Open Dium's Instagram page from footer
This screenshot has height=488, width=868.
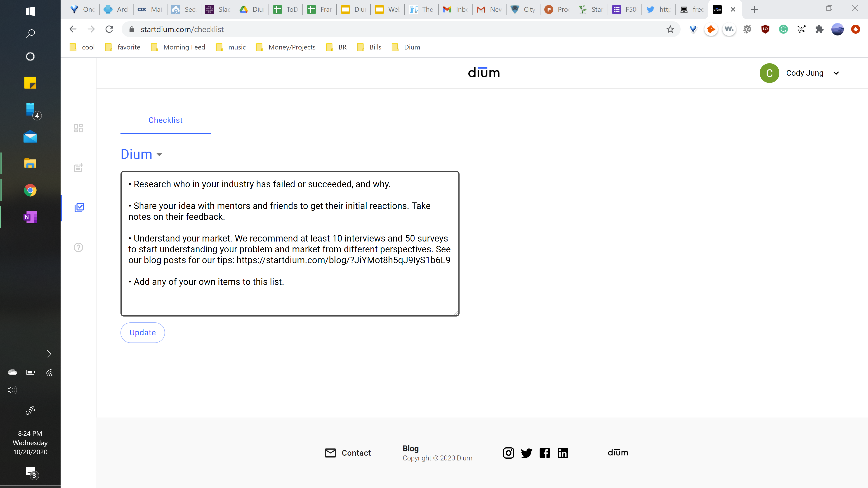[x=508, y=453]
